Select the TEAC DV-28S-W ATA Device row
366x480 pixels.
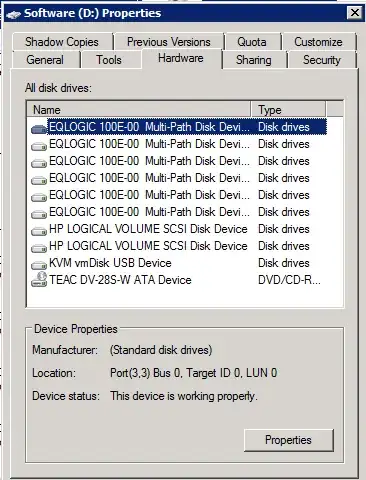click(x=177, y=280)
